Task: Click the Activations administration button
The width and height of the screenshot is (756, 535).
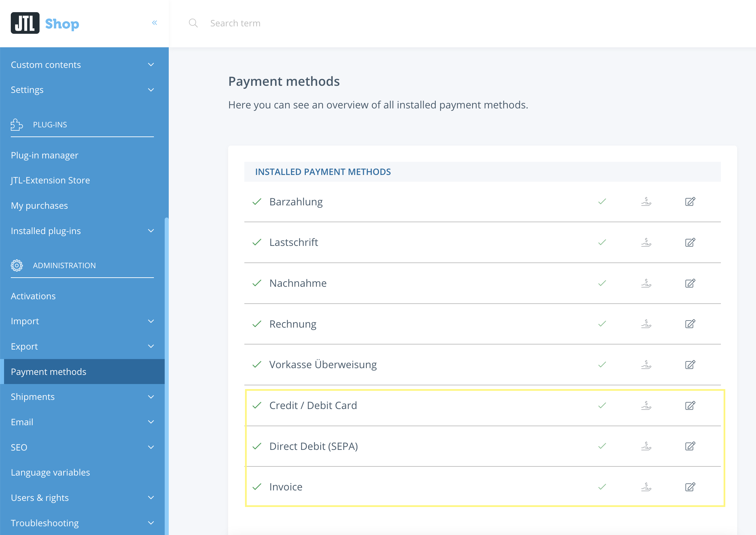Action: [33, 296]
